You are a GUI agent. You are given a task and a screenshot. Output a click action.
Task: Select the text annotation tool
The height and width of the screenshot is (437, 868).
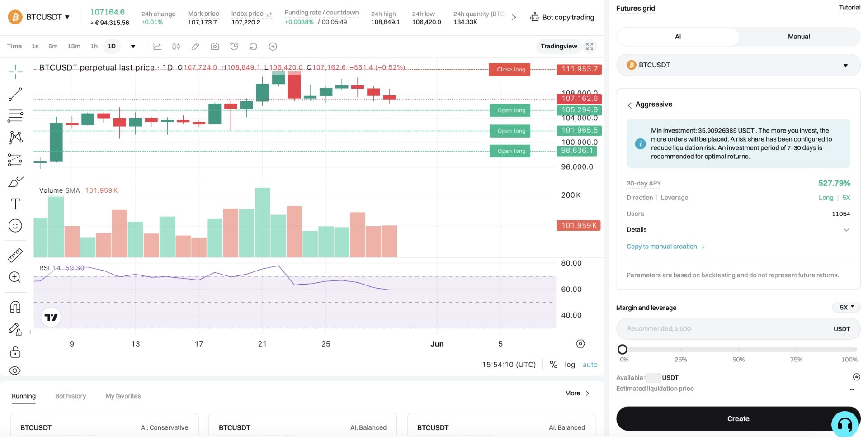tap(15, 204)
